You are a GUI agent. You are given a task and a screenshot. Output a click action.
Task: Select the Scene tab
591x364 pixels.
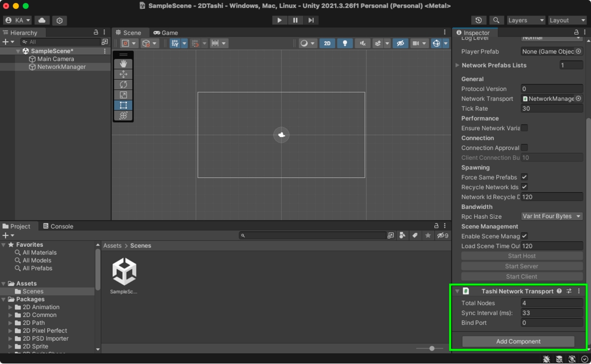click(128, 33)
